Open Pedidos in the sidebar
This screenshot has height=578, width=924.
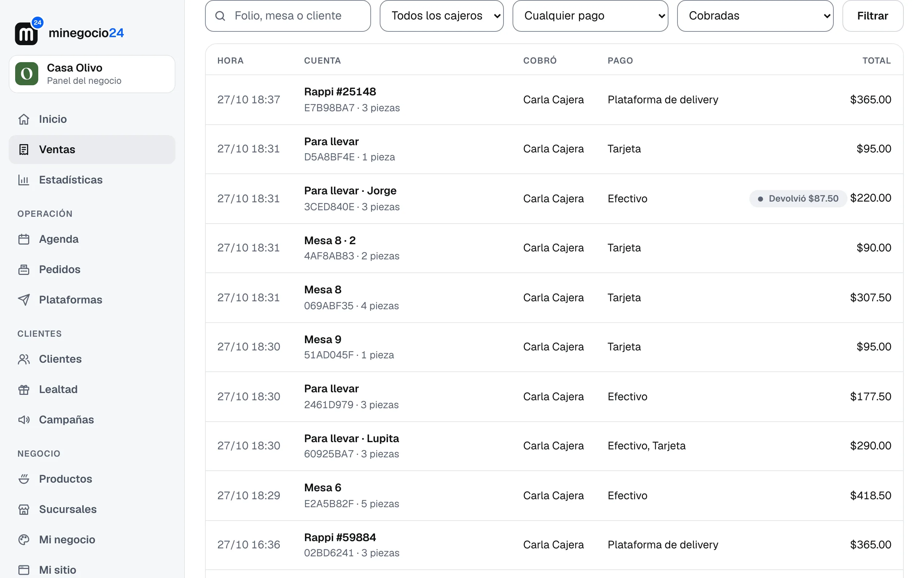(92, 269)
